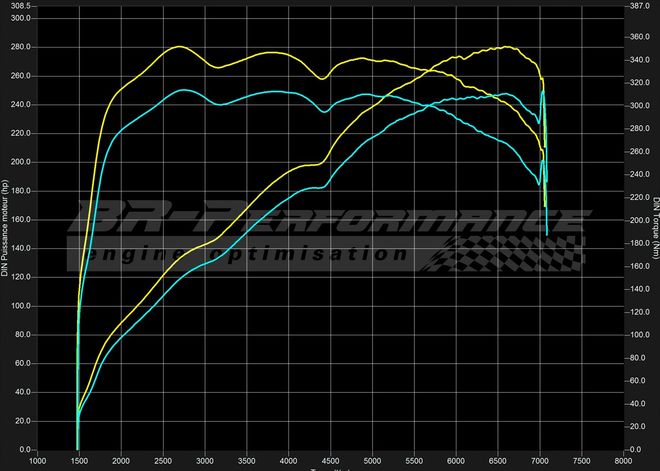The width and height of the screenshot is (660, 471).
Task: Pick the 7000 tick on the RPM axis
Action: [x=540, y=462]
